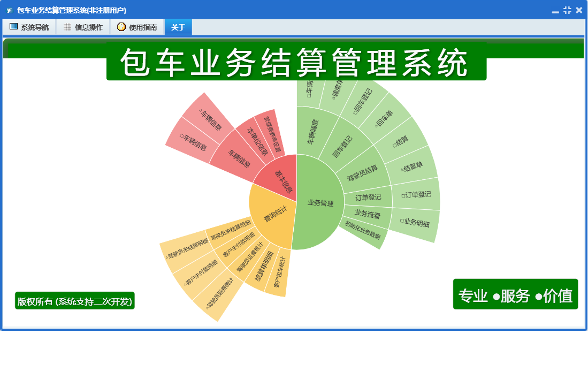Click middle-ring 驾驶员运费统计 segment without triangle
588x387 pixels.
(250, 257)
